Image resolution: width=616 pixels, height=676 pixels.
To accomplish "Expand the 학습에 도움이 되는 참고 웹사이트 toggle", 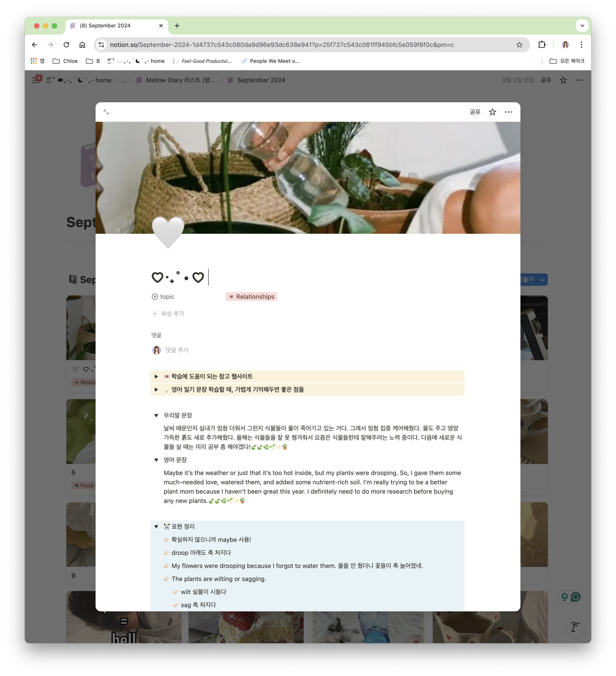I will click(x=156, y=377).
